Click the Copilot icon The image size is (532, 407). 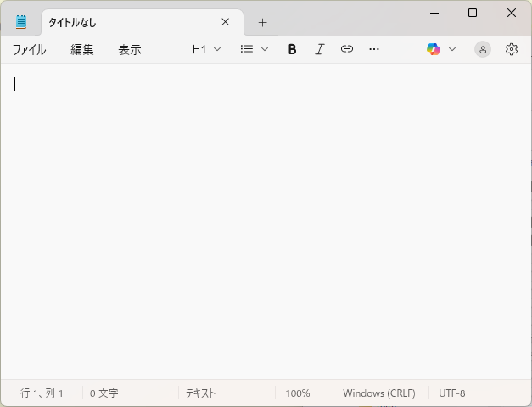[434, 49]
